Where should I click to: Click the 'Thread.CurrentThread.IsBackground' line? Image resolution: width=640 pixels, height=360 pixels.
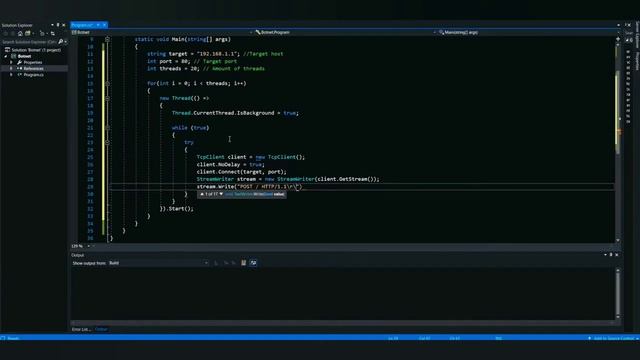coord(235,113)
